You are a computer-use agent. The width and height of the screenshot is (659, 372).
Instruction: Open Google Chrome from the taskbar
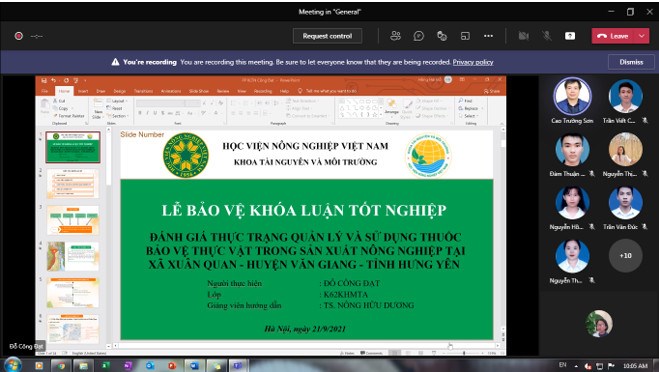(x=61, y=366)
